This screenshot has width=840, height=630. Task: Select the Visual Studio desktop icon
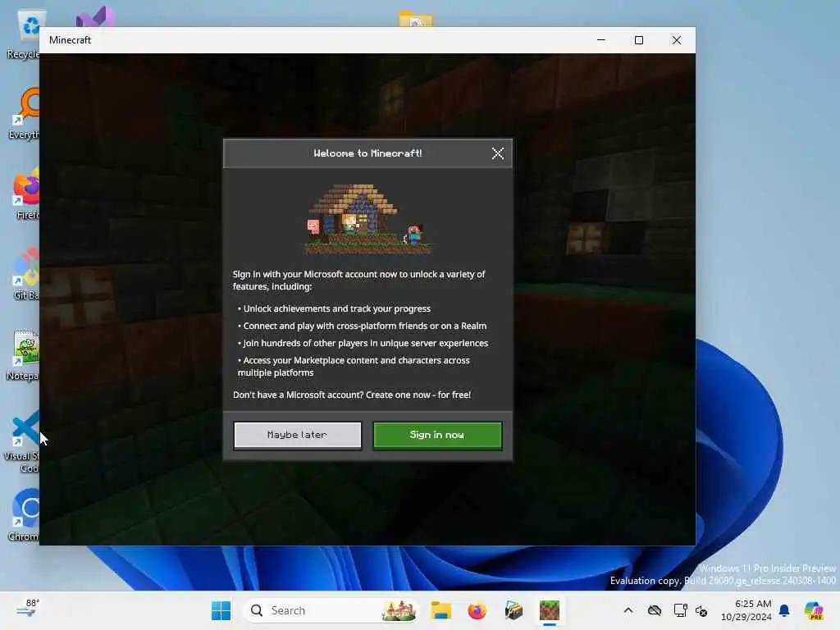pyautogui.click(x=94, y=17)
